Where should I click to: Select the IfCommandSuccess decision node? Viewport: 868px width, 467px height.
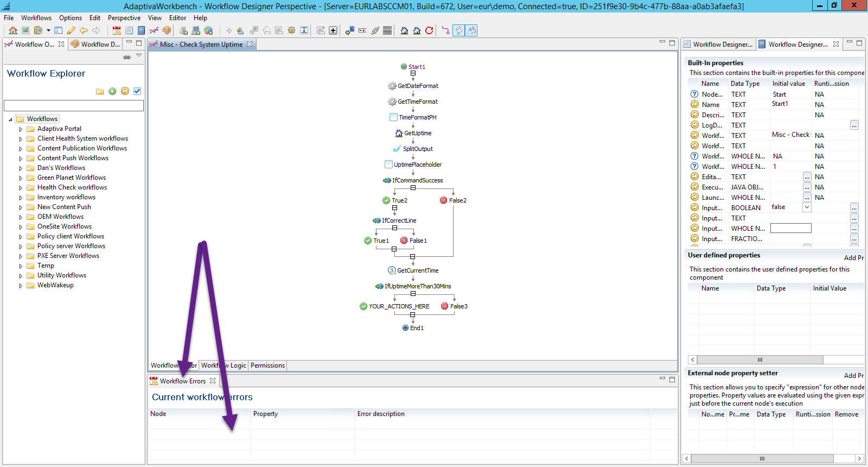(413, 180)
